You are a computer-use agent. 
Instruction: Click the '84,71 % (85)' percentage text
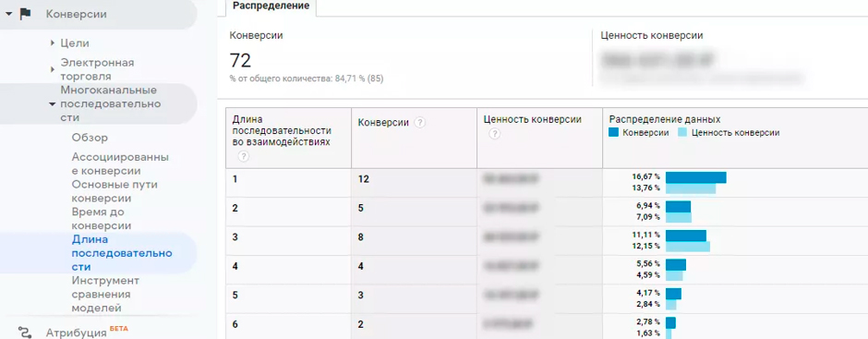coord(358,79)
